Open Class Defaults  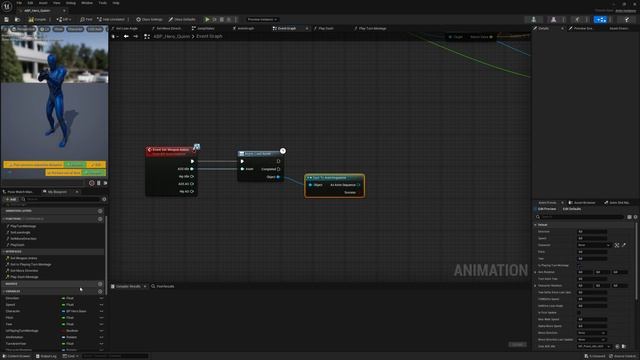click(182, 19)
